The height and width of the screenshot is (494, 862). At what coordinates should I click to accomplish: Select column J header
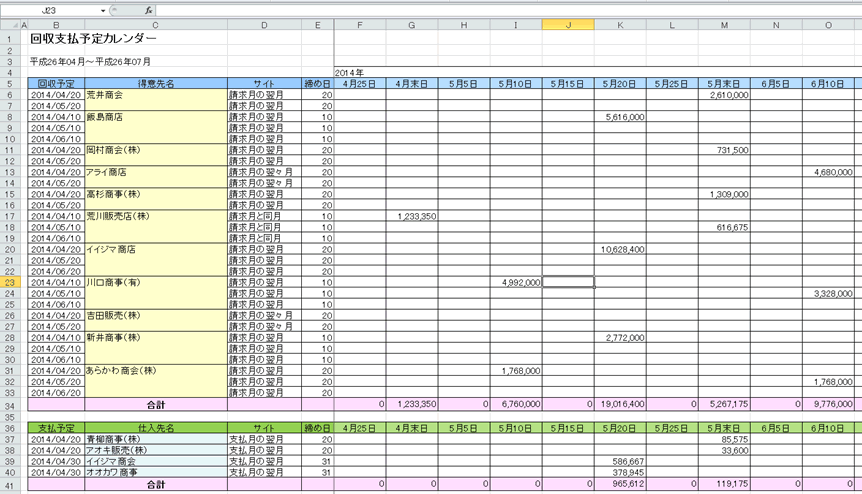(x=568, y=24)
